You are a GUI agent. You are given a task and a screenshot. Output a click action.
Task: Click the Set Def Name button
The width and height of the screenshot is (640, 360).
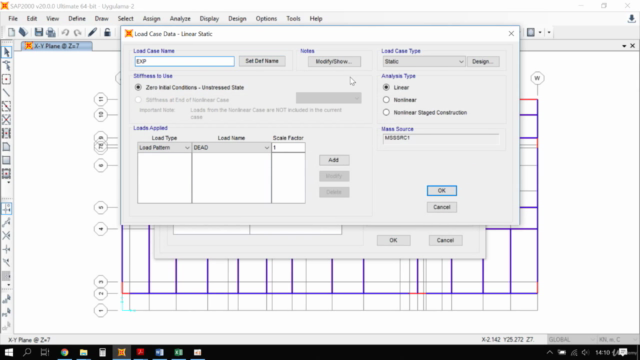[x=262, y=61]
